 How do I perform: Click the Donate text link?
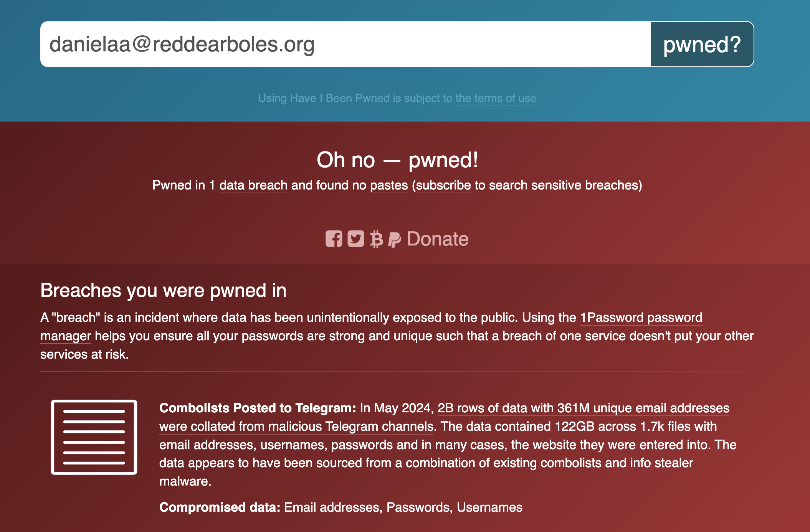point(438,239)
